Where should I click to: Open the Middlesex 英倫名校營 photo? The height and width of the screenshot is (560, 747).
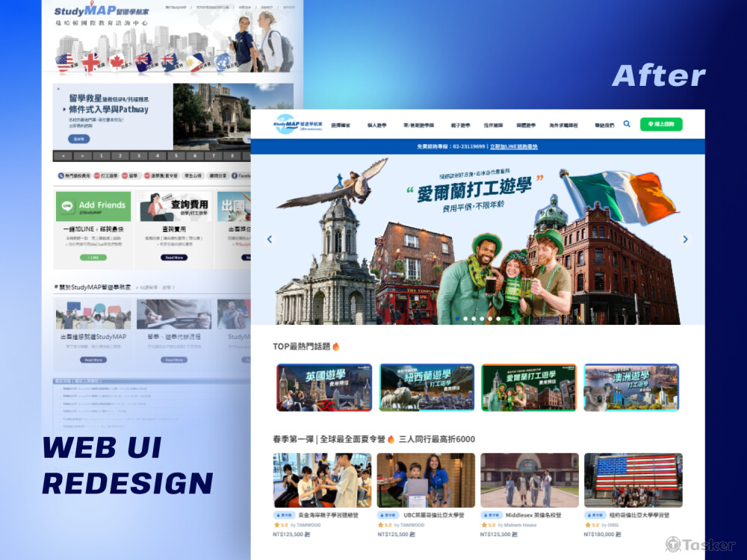[530, 480]
